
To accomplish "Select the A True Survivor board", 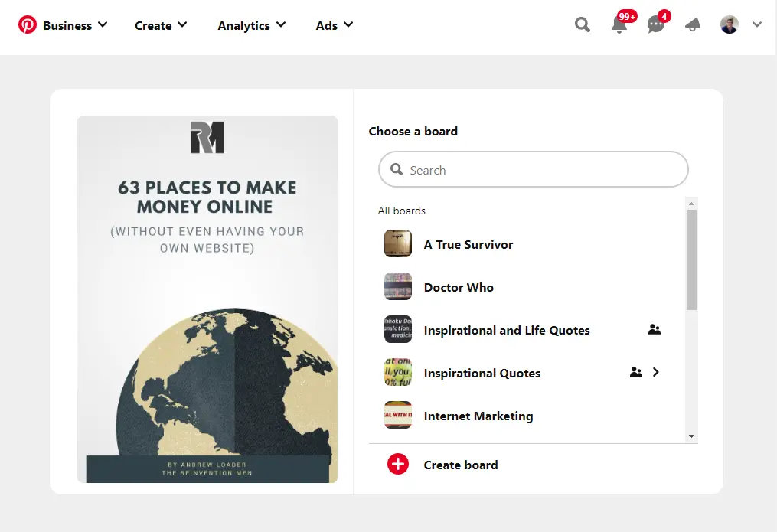I will click(468, 245).
